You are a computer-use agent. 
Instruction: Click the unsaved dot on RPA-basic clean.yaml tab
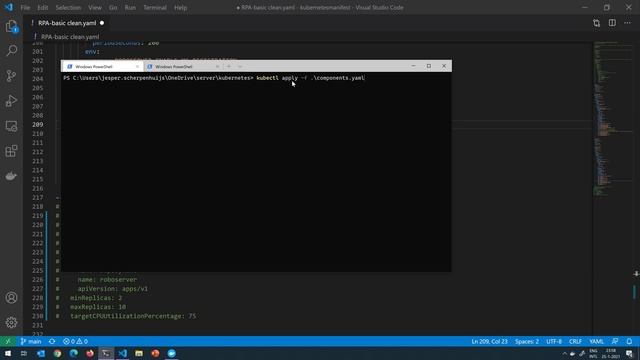click(102, 23)
